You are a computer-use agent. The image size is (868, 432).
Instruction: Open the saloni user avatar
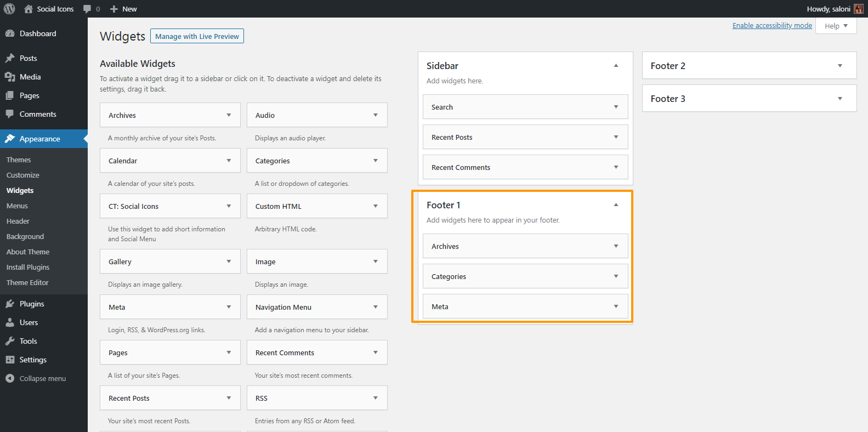pyautogui.click(x=859, y=9)
